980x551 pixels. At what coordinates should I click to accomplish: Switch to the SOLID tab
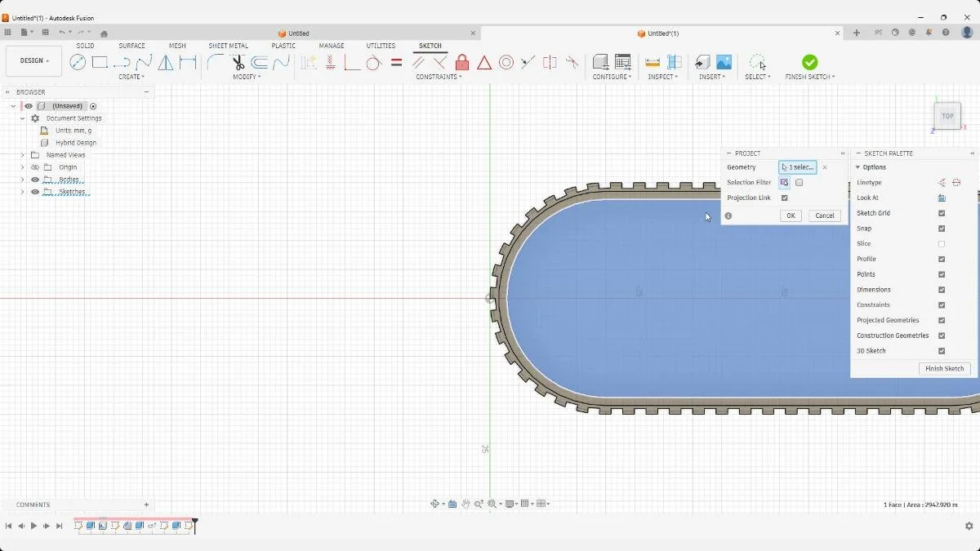[x=85, y=46]
